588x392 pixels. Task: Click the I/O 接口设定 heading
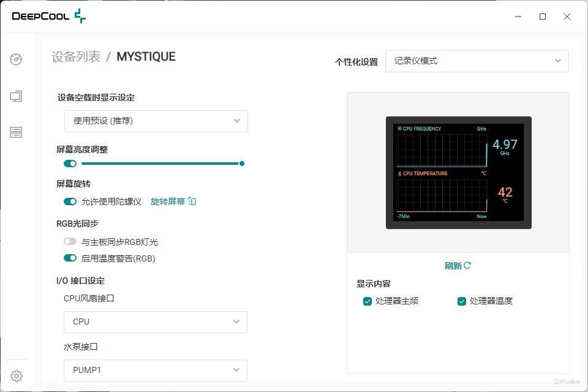[x=81, y=281]
